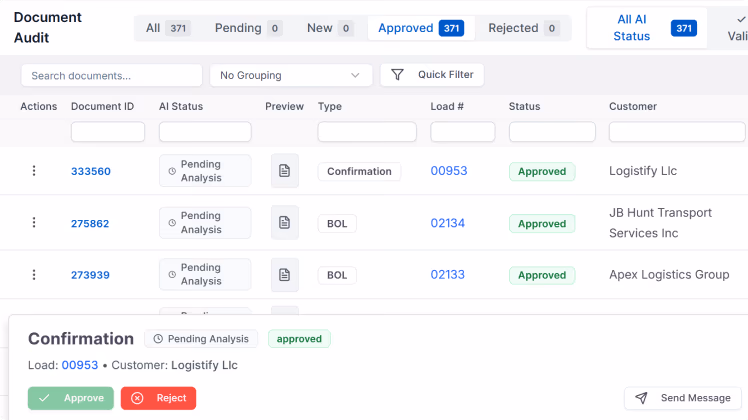Click customer Apex Logistics Group
748x420 pixels.
coord(669,274)
